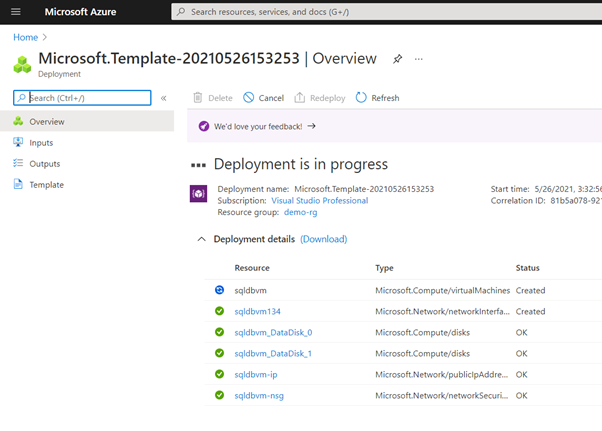Open the sqldbvm134 network interface link
The width and height of the screenshot is (602, 431).
pyautogui.click(x=258, y=312)
